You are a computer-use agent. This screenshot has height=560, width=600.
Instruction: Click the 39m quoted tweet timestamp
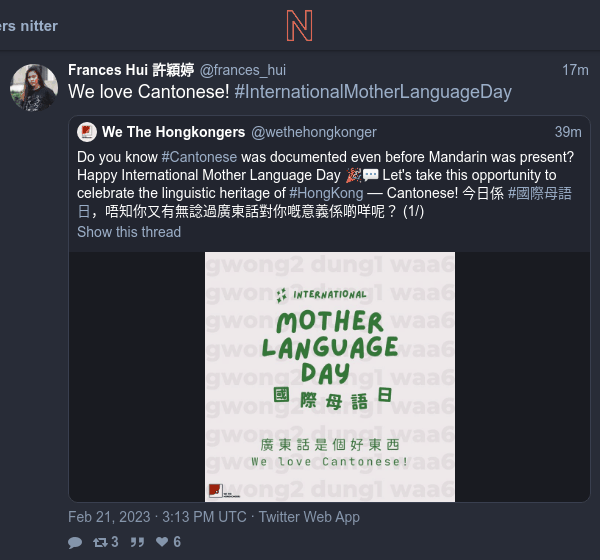(x=568, y=132)
